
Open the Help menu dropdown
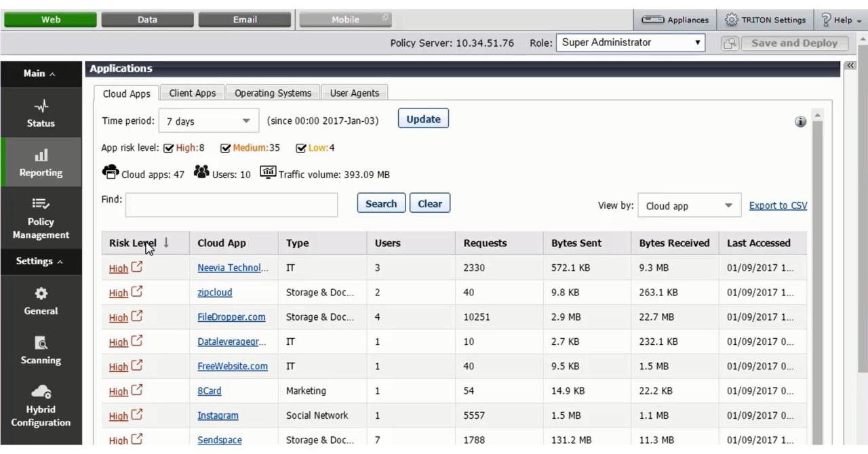[842, 20]
